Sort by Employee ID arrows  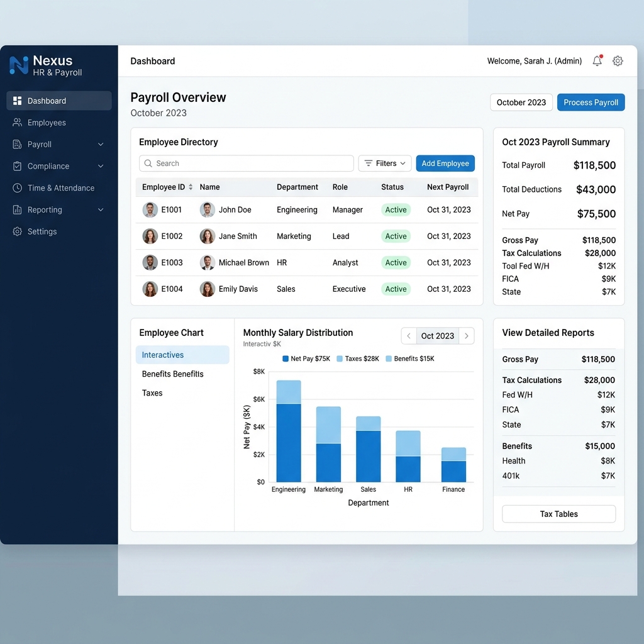coord(191,187)
